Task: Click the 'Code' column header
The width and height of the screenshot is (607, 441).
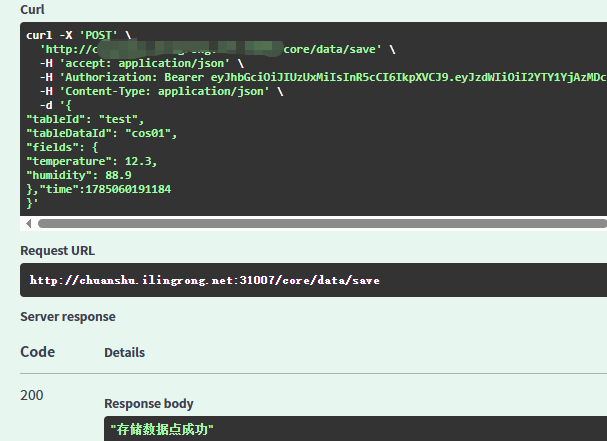Action: 38,352
